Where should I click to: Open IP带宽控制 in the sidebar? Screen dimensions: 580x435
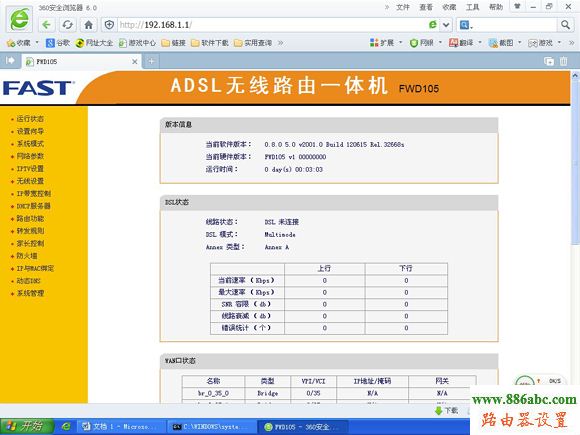click(34, 193)
